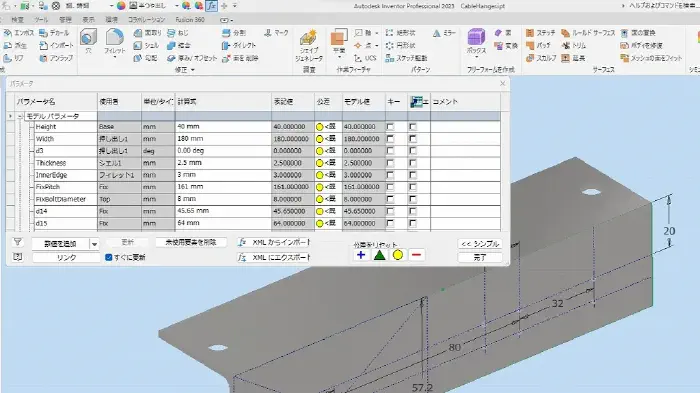Select the Split (分割) tool
Viewport: 700px width, 393px height.
[234, 33]
